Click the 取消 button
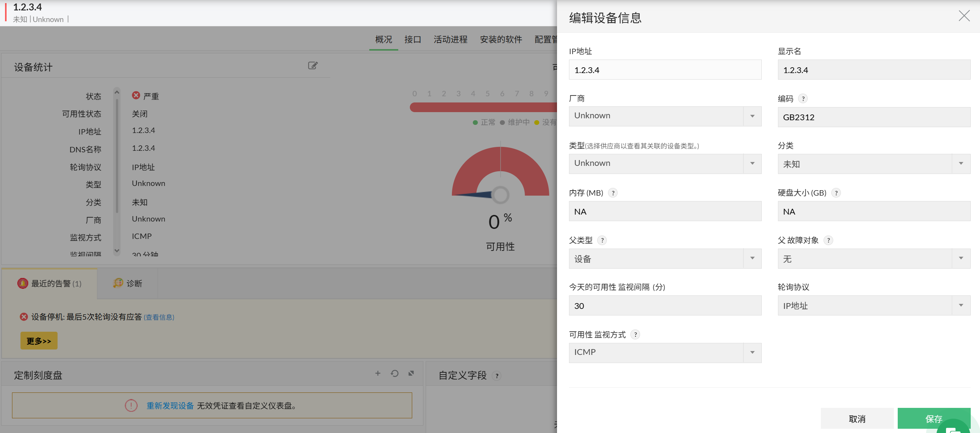The image size is (980, 433). (x=857, y=418)
